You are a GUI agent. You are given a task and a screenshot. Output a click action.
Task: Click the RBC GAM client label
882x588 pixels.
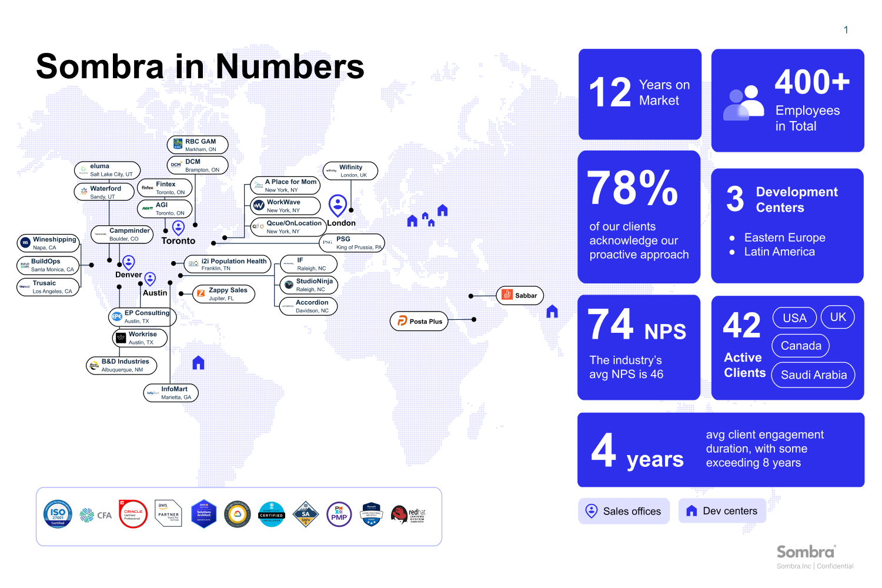click(198, 145)
